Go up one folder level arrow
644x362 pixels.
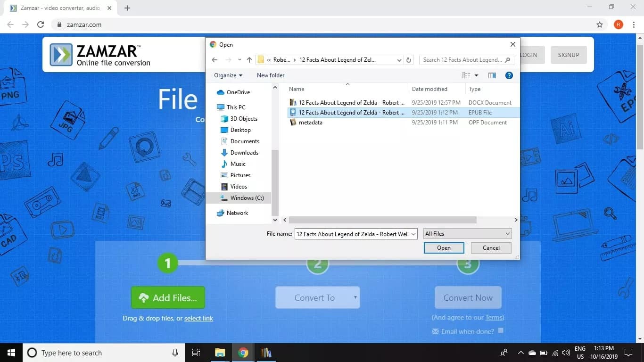click(249, 60)
